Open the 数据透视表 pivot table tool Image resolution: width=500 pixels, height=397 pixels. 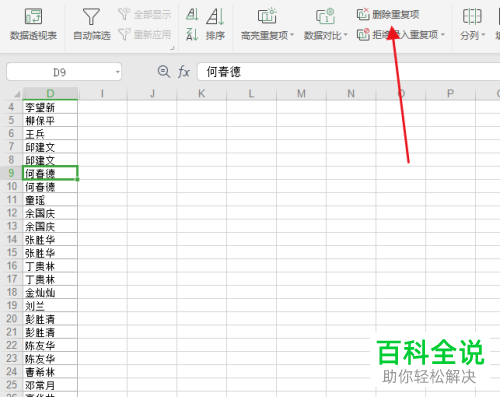[33, 24]
